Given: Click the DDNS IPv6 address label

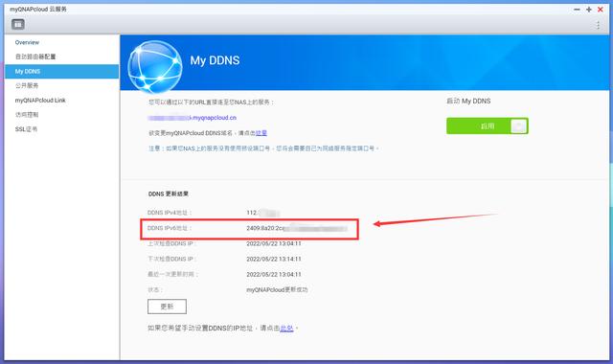Looking at the screenshot, I should click(x=170, y=228).
